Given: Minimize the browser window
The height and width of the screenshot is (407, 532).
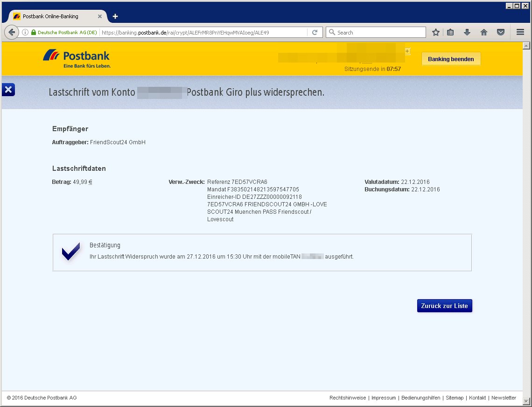Looking at the screenshot, I should (x=509, y=6).
